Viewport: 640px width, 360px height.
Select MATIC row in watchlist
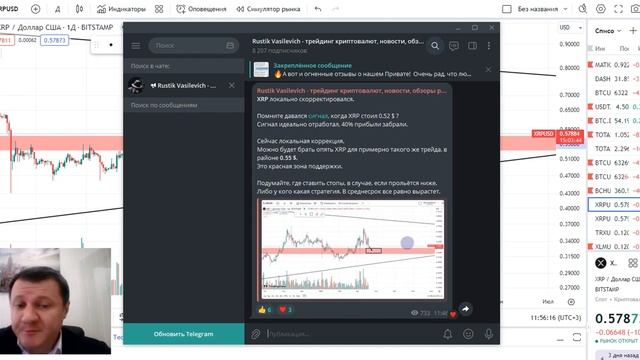point(614,64)
